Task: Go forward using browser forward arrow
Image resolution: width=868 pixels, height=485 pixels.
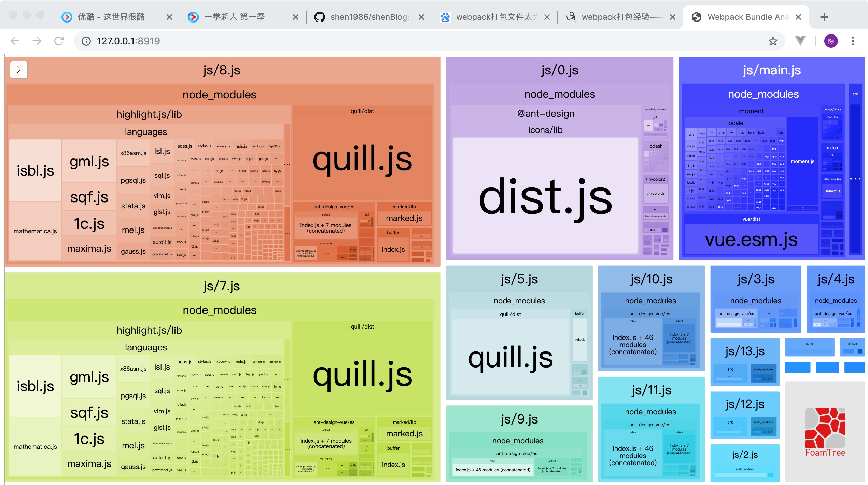Action: coord(37,41)
